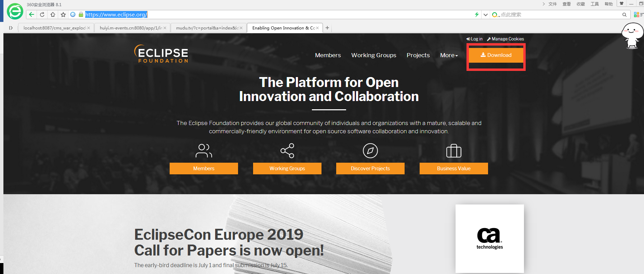644x274 pixels.
Task: Open the Log in link
Action: click(x=474, y=39)
